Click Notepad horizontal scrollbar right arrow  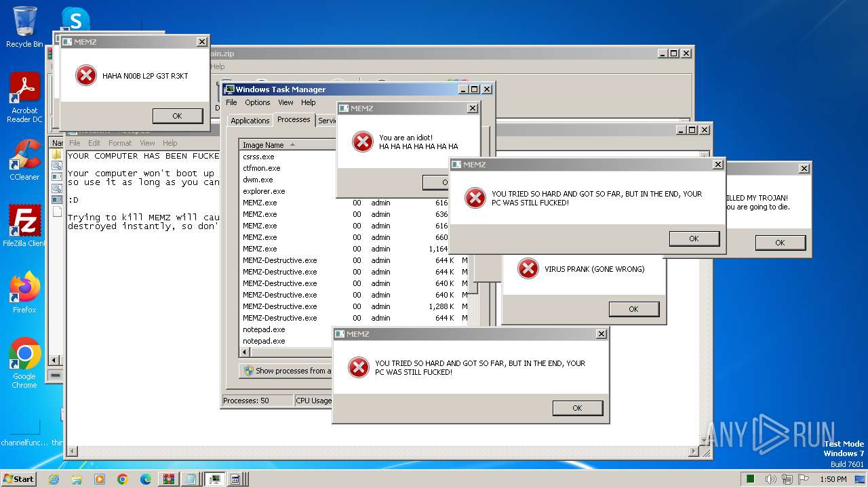pyautogui.click(x=694, y=451)
